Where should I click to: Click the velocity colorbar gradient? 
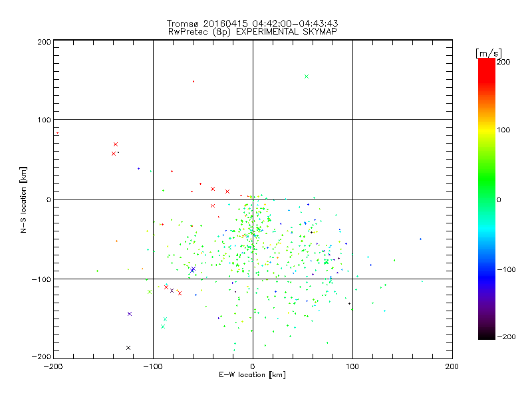[x=487, y=199]
